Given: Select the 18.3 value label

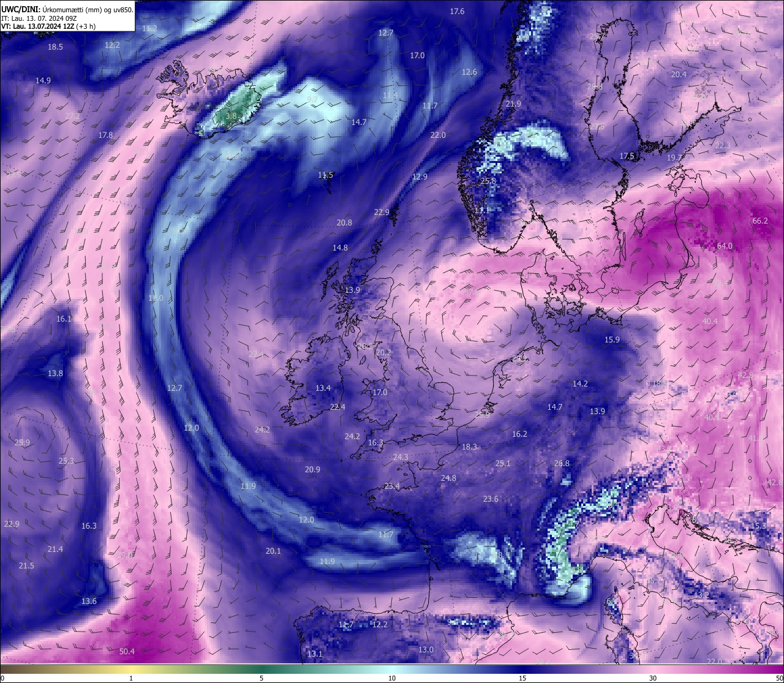Looking at the screenshot, I should pyautogui.click(x=469, y=447).
